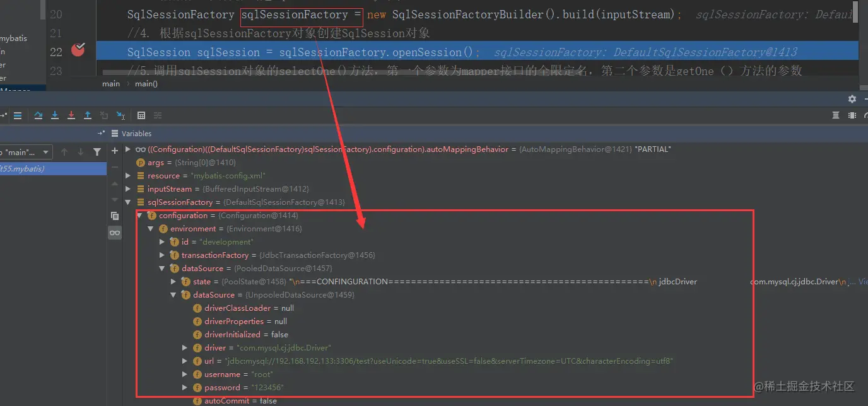Click the Step Over debugger icon
The width and height of the screenshot is (868, 406).
tap(38, 115)
